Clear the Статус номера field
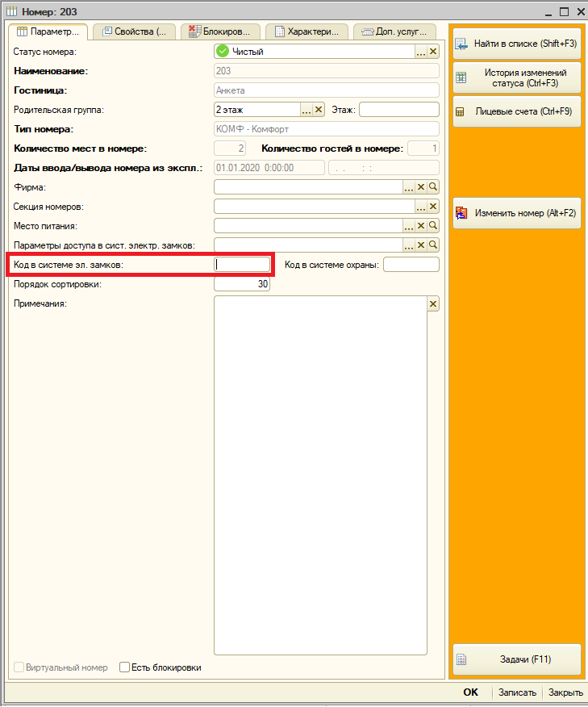The width and height of the screenshot is (588, 707). click(x=433, y=52)
